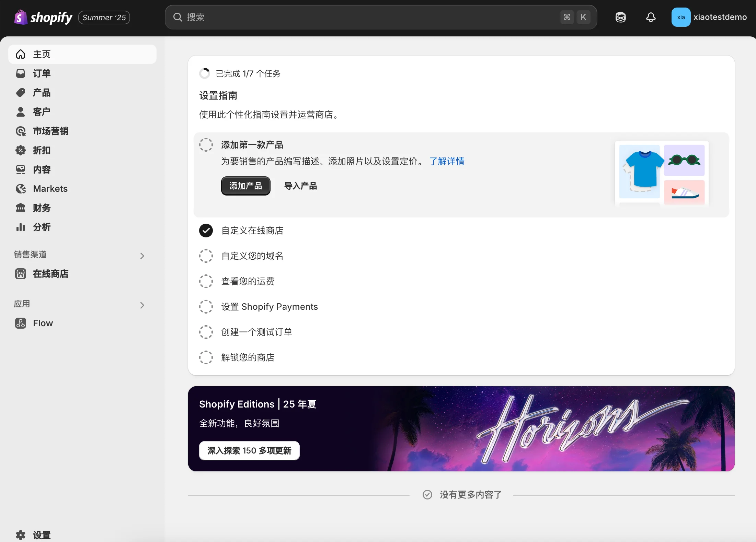This screenshot has width=756, height=542.
Task: Expand 创建一个测试订单 task
Action: pos(257,332)
